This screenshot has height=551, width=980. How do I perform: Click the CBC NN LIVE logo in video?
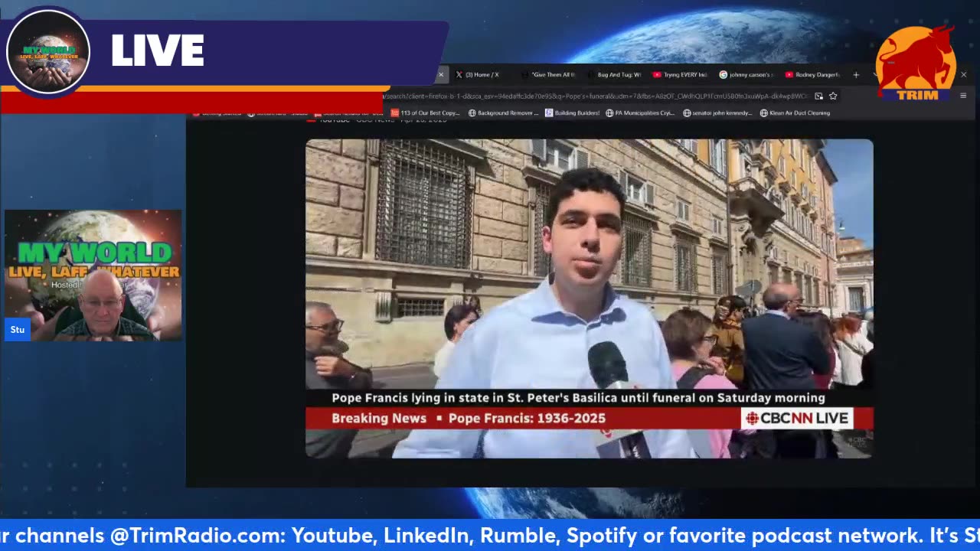(797, 418)
